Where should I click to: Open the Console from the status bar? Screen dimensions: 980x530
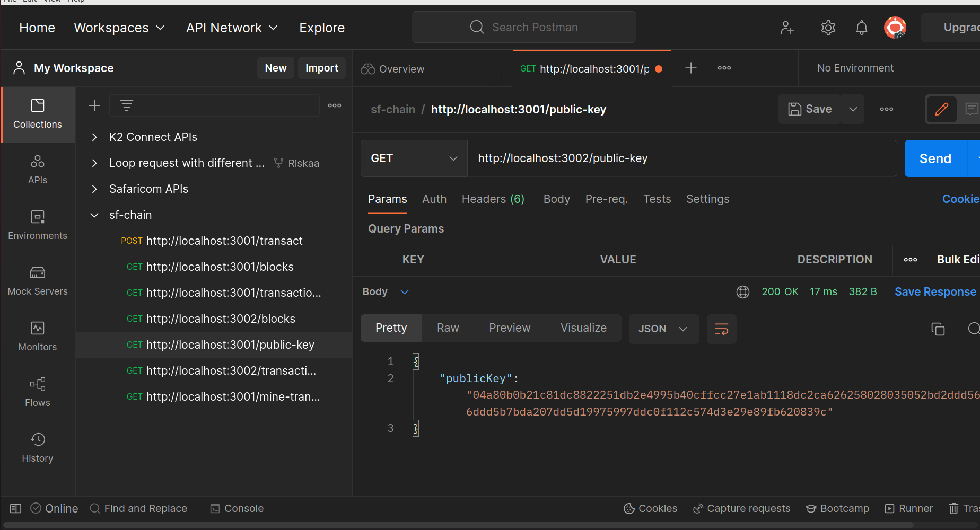pos(237,508)
